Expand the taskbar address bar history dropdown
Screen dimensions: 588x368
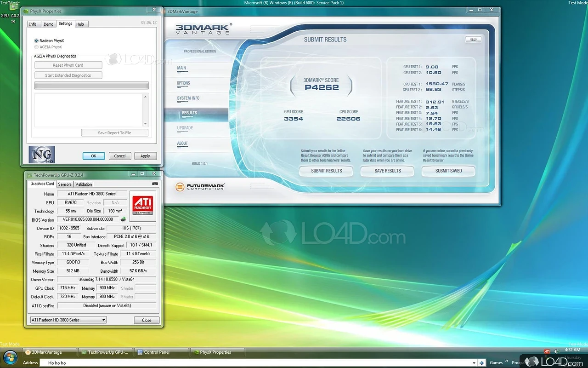474,363
